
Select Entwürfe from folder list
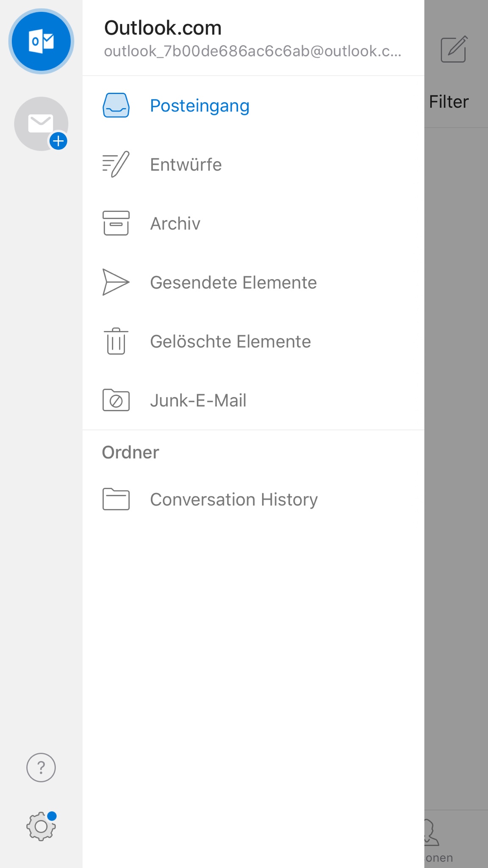pyautogui.click(x=186, y=164)
